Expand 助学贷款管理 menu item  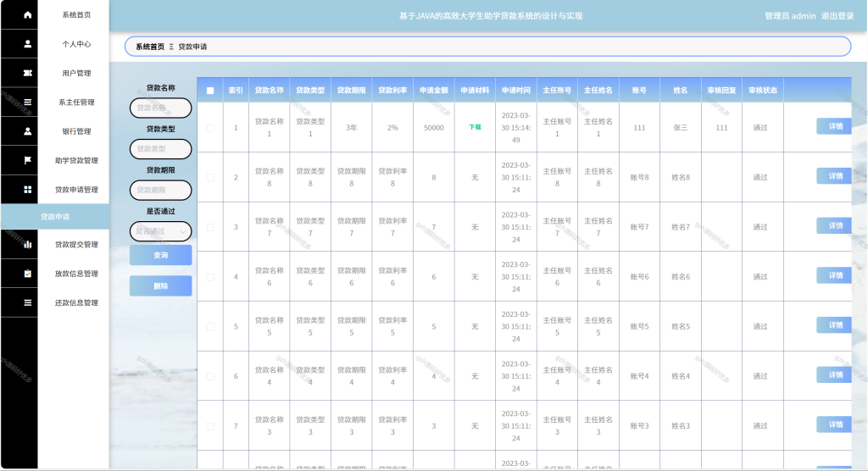(76, 160)
